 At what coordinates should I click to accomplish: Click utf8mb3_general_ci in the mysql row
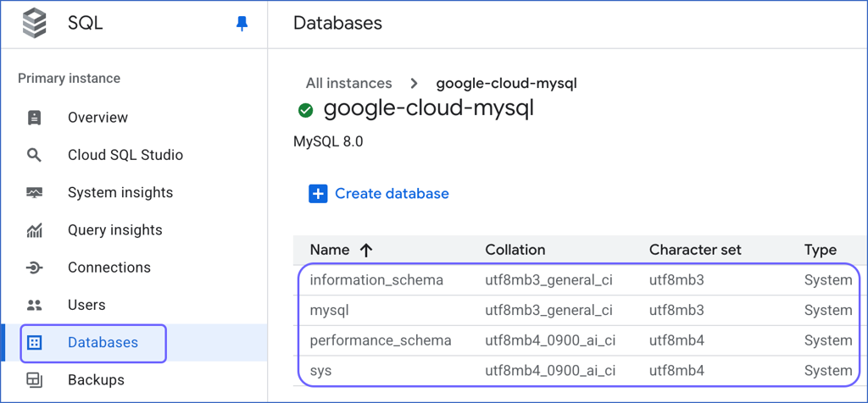click(x=548, y=311)
